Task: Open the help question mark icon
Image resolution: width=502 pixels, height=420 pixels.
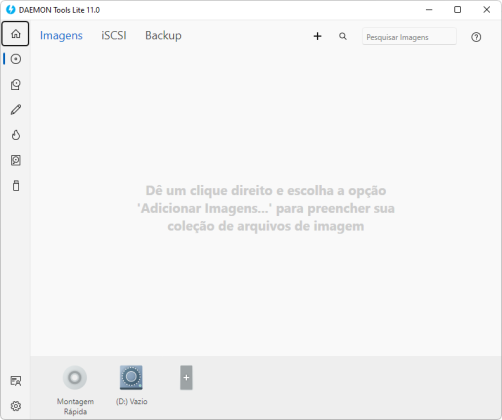Action: [x=476, y=37]
